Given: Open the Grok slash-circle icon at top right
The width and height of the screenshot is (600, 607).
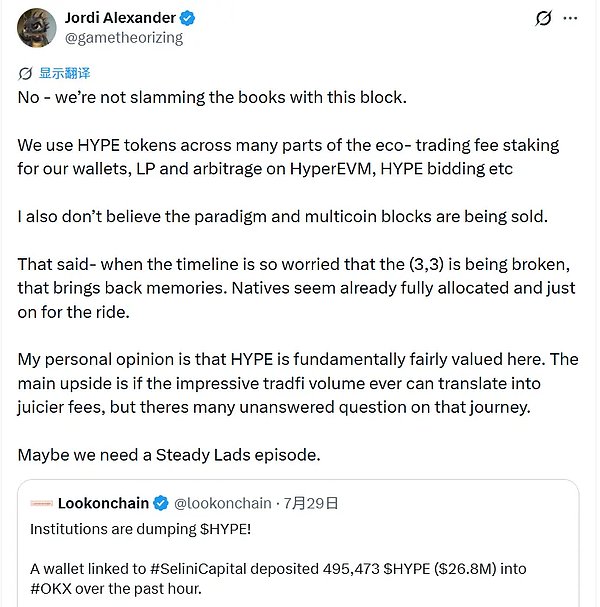Looking at the screenshot, I should [x=543, y=18].
